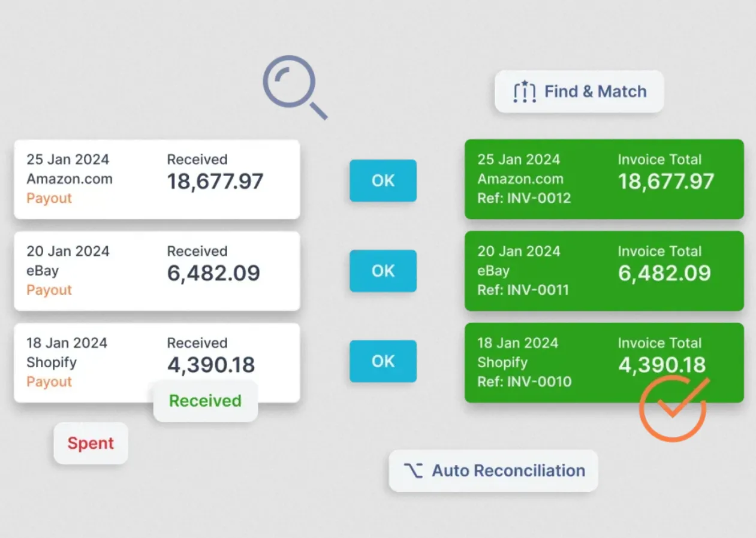The width and height of the screenshot is (756, 538).
Task: Select the green Received tab
Action: click(x=205, y=401)
